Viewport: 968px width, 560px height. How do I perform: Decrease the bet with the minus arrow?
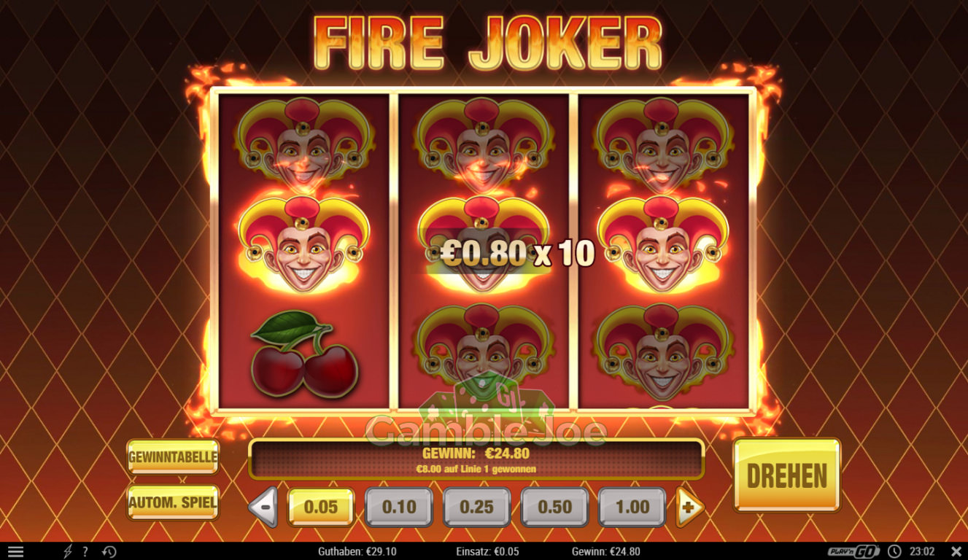pyautogui.click(x=263, y=507)
